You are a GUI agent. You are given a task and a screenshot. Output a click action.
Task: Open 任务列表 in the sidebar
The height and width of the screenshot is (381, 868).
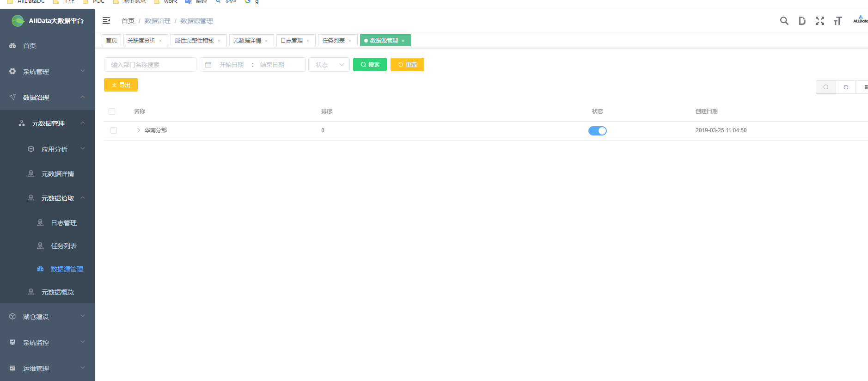point(64,246)
